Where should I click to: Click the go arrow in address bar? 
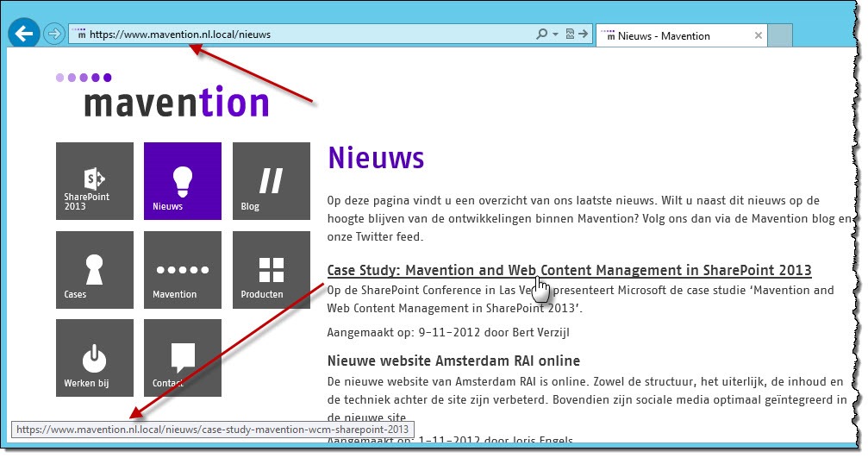pyautogui.click(x=583, y=34)
